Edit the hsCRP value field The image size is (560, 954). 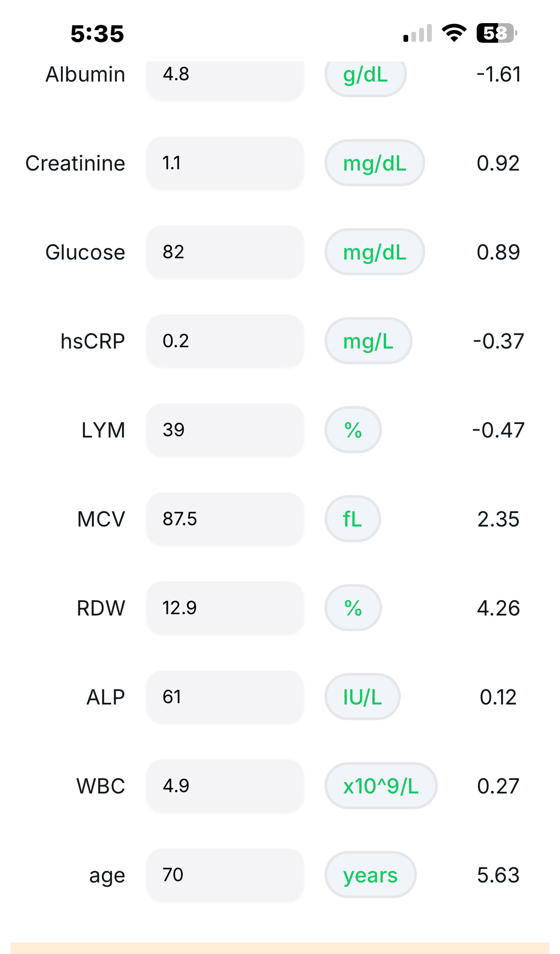(225, 341)
